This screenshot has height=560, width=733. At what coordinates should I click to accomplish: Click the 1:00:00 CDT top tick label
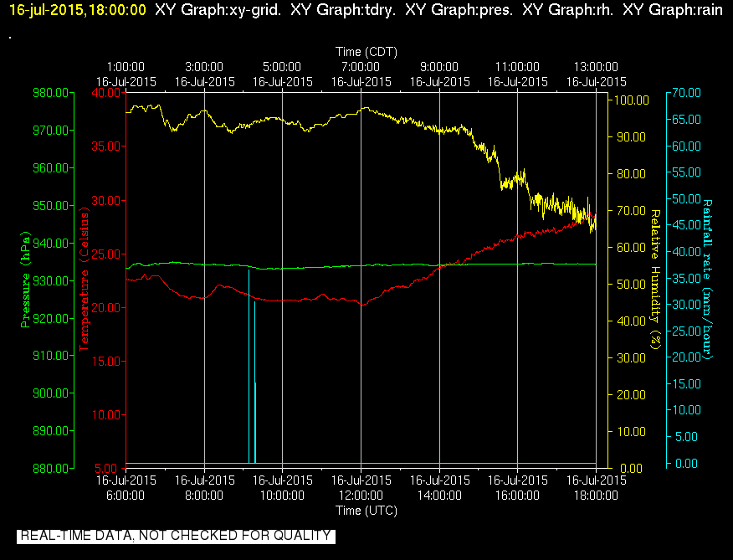point(126,67)
